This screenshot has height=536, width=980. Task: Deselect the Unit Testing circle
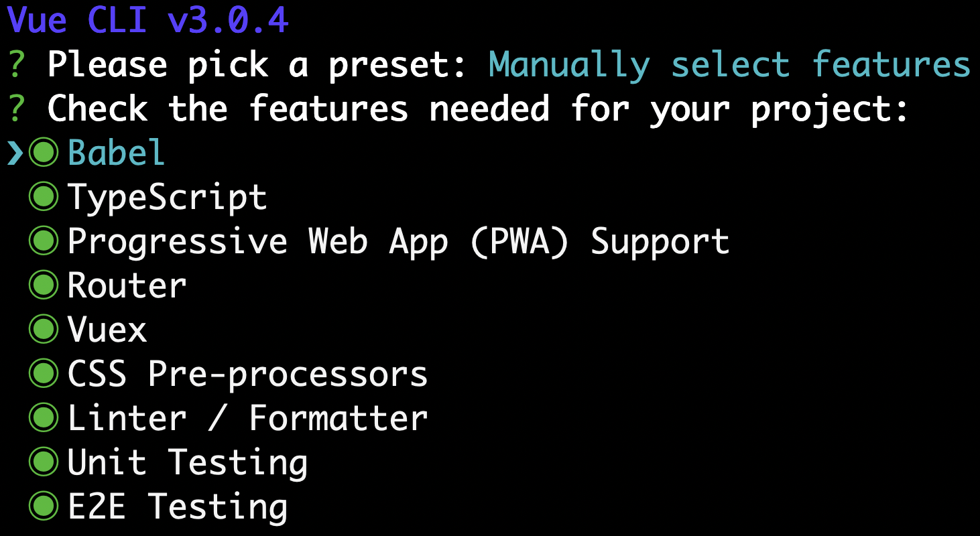44,462
